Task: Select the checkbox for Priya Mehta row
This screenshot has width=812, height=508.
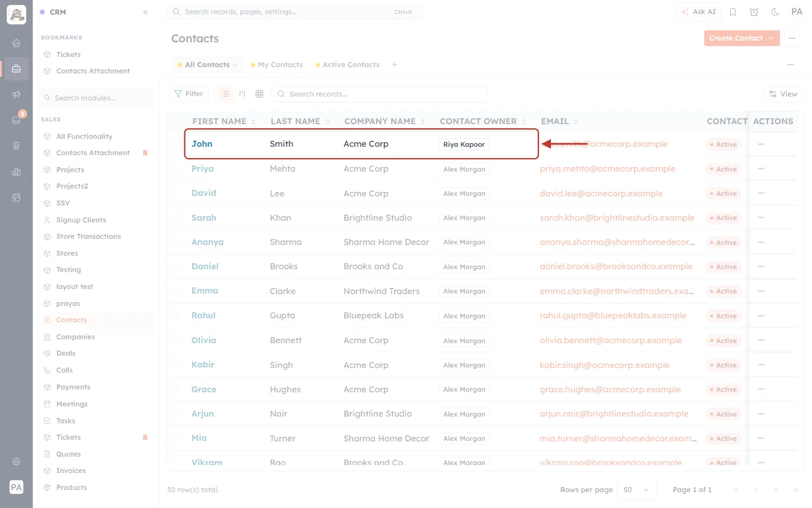Action: point(176,169)
